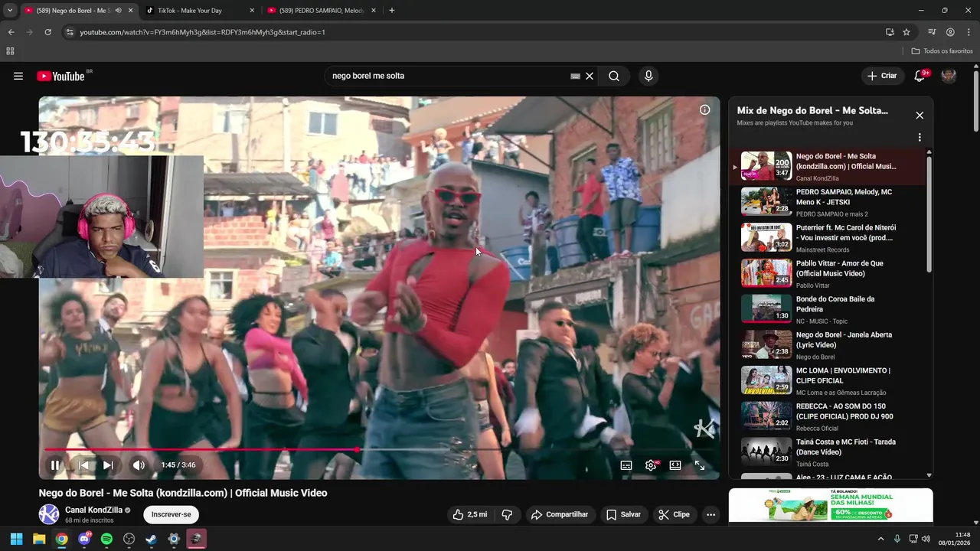This screenshot has height=551, width=980.
Task: Dislike the video
Action: click(507, 514)
